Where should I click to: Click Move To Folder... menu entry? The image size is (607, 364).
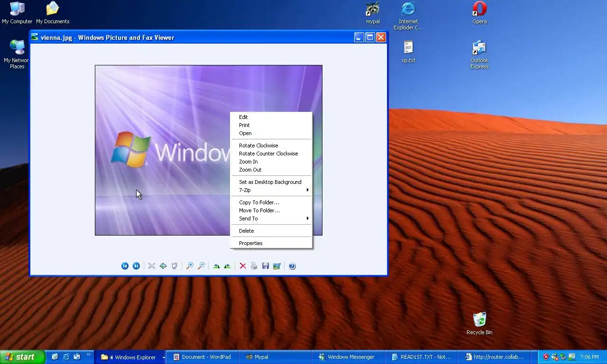click(271, 210)
